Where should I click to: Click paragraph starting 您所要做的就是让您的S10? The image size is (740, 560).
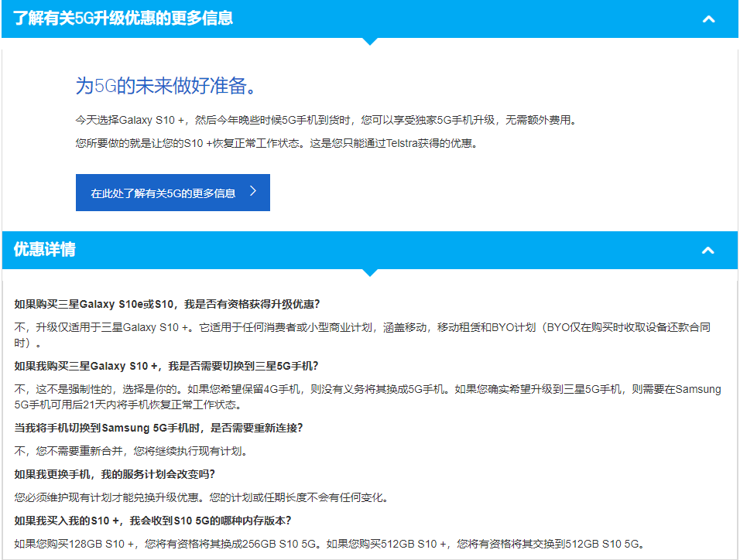tap(277, 143)
